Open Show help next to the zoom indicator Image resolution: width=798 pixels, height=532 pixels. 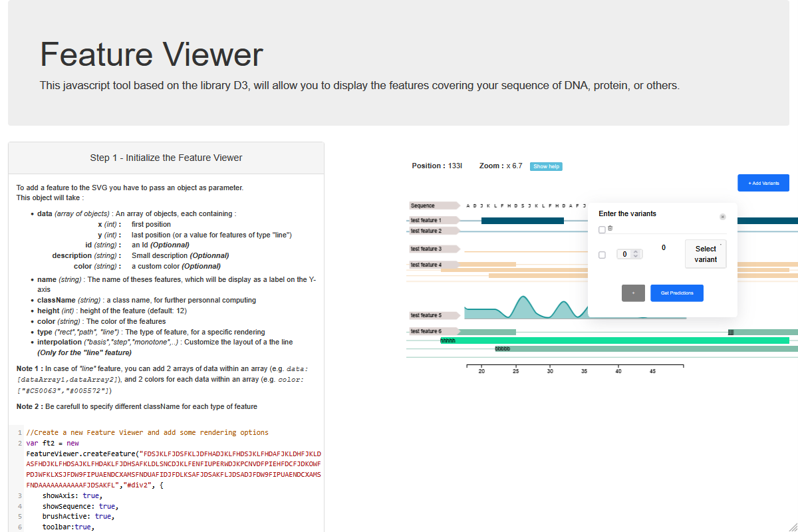546,166
